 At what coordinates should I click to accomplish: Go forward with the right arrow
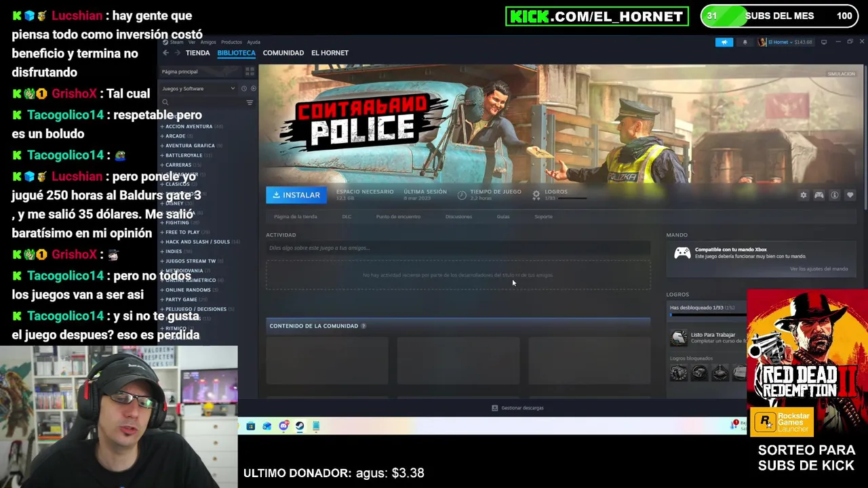177,53
